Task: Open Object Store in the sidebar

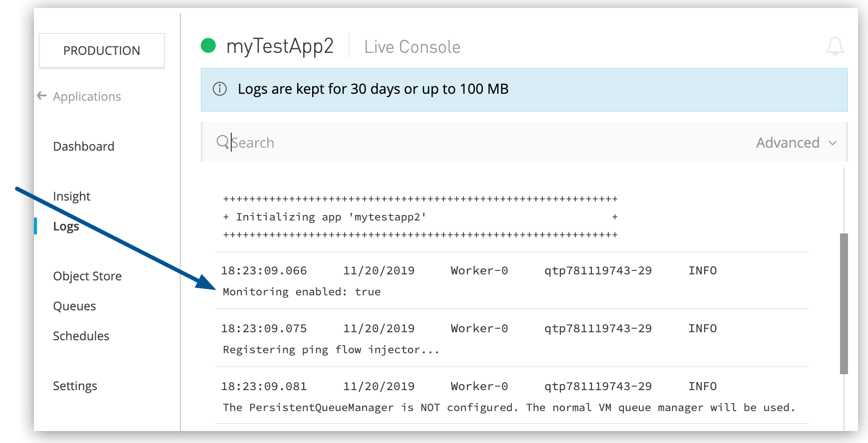Action: click(87, 276)
